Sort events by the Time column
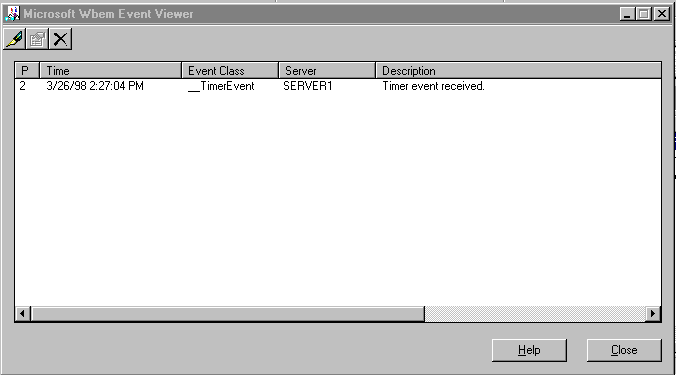The height and width of the screenshot is (375, 676). 110,70
